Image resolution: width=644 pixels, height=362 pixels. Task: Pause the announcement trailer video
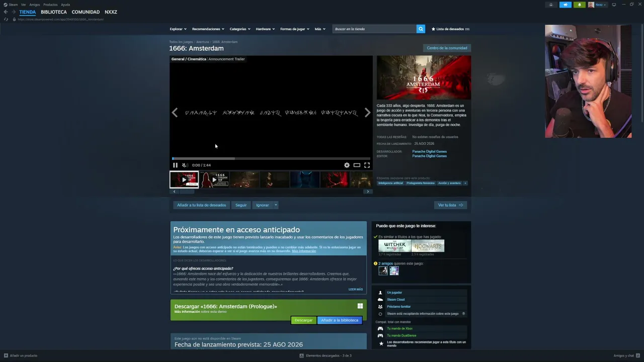coord(175,165)
